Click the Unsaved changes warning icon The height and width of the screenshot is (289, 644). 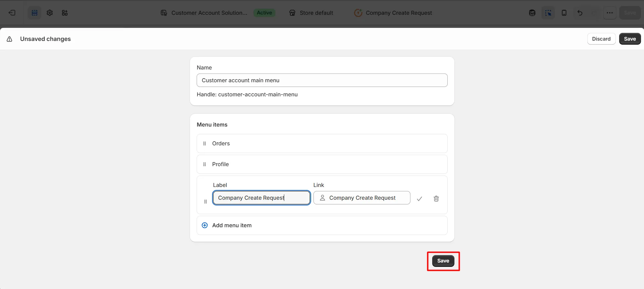coord(10,39)
